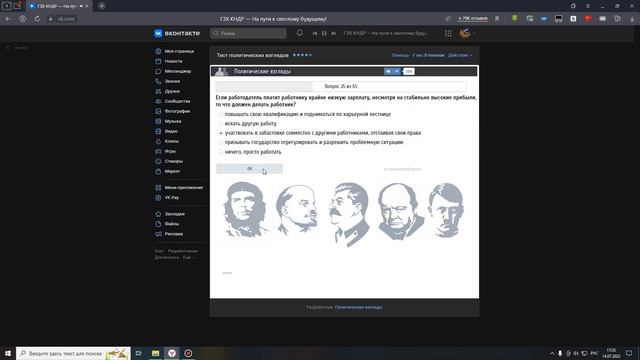Screen dimensions: 640x360
Task: Open Yandex Browser on the taskbar
Action: 172,353
